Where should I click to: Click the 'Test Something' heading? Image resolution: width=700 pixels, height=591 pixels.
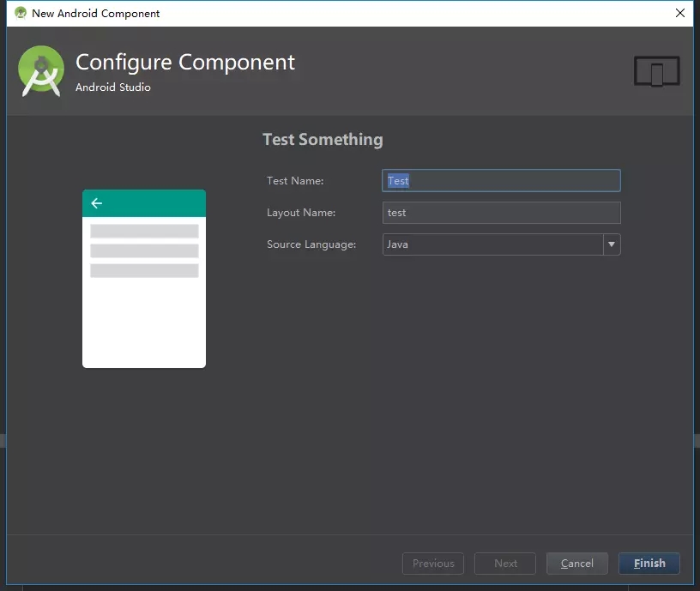point(323,139)
